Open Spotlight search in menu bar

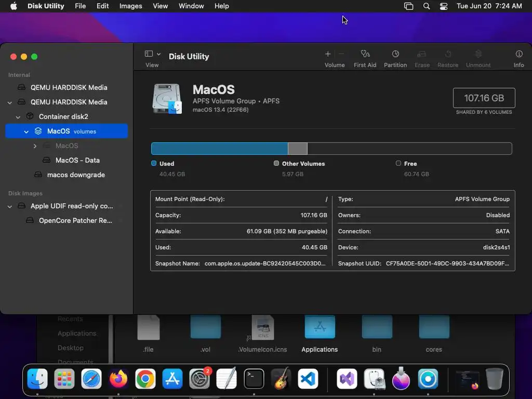[x=427, y=6]
